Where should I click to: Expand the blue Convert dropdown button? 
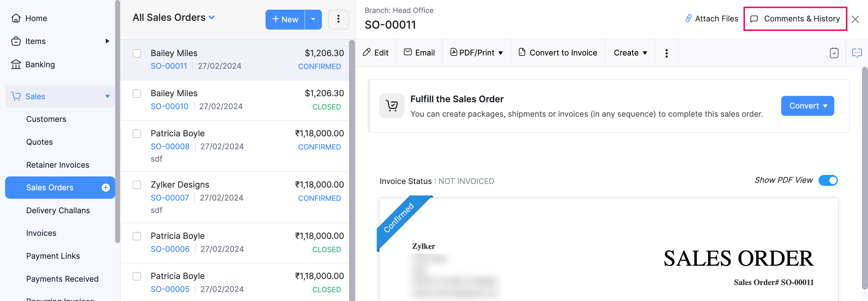807,106
